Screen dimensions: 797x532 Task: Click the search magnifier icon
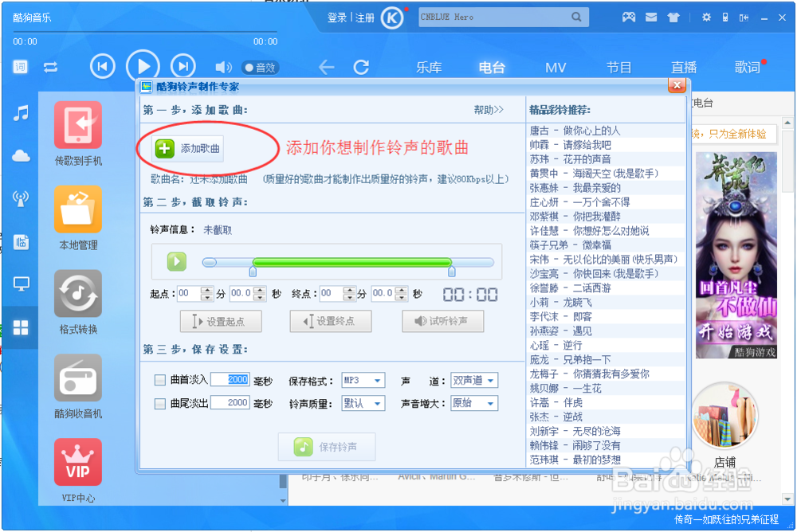pos(576,18)
